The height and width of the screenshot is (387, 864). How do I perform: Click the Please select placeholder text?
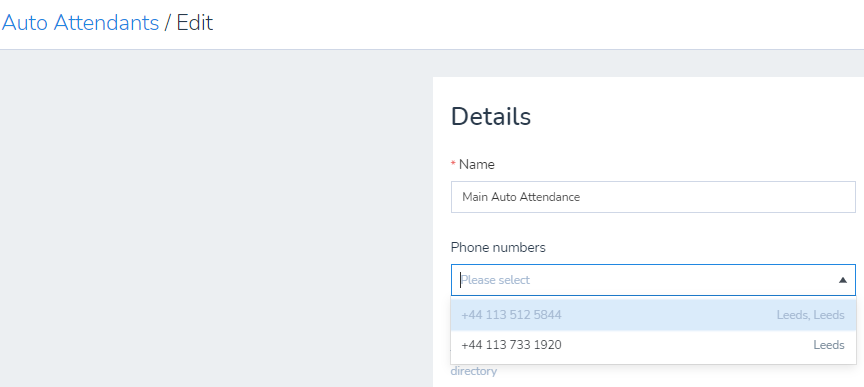(495, 280)
